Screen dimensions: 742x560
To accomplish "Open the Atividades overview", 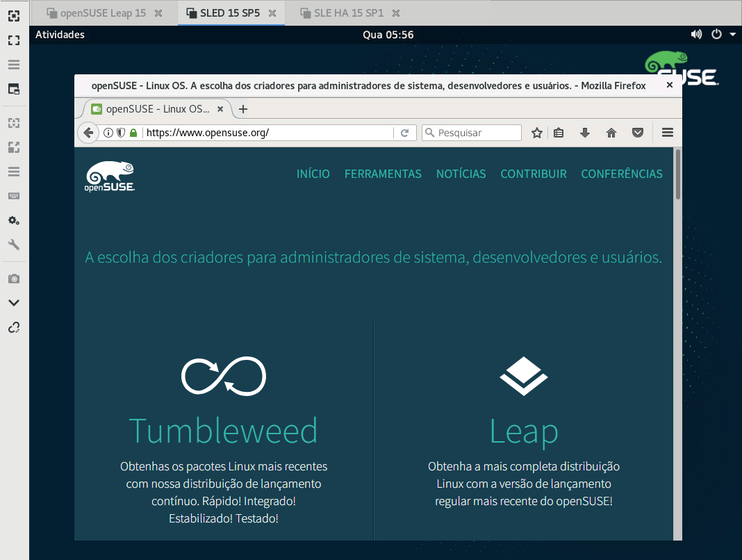I will (x=60, y=35).
